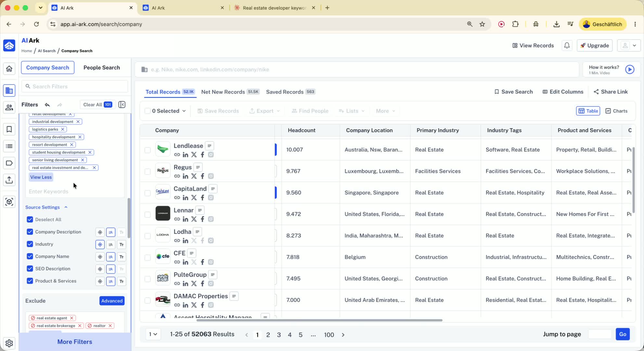Click the vertical table scrollbar
Viewport: 644px width, 351px height.
[x=634, y=180]
